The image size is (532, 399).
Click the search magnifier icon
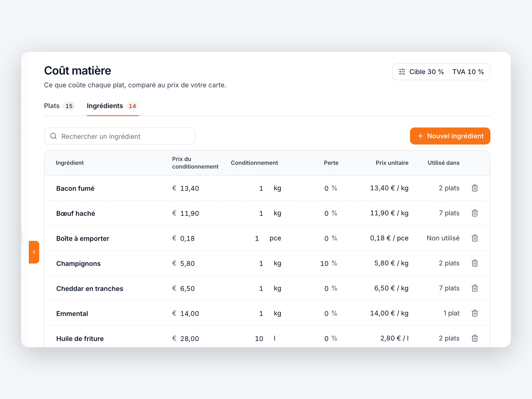(x=54, y=136)
